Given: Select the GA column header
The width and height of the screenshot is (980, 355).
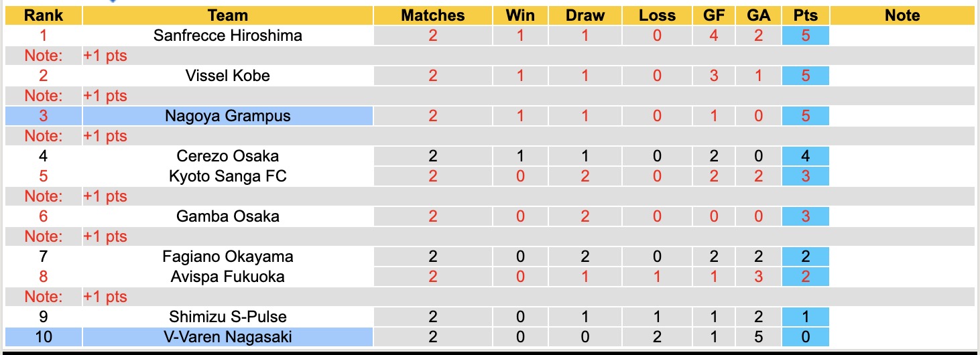Looking at the screenshot, I should tap(758, 15).
